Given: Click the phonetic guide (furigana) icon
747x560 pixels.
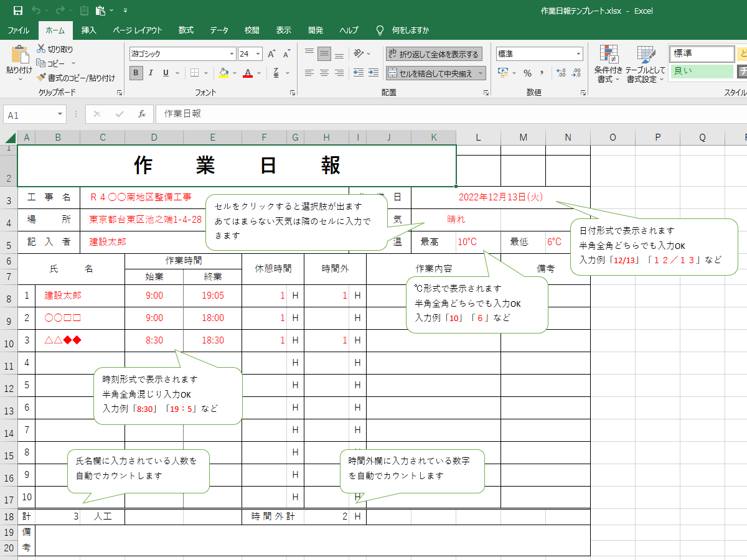Looking at the screenshot, I should coord(275,73).
